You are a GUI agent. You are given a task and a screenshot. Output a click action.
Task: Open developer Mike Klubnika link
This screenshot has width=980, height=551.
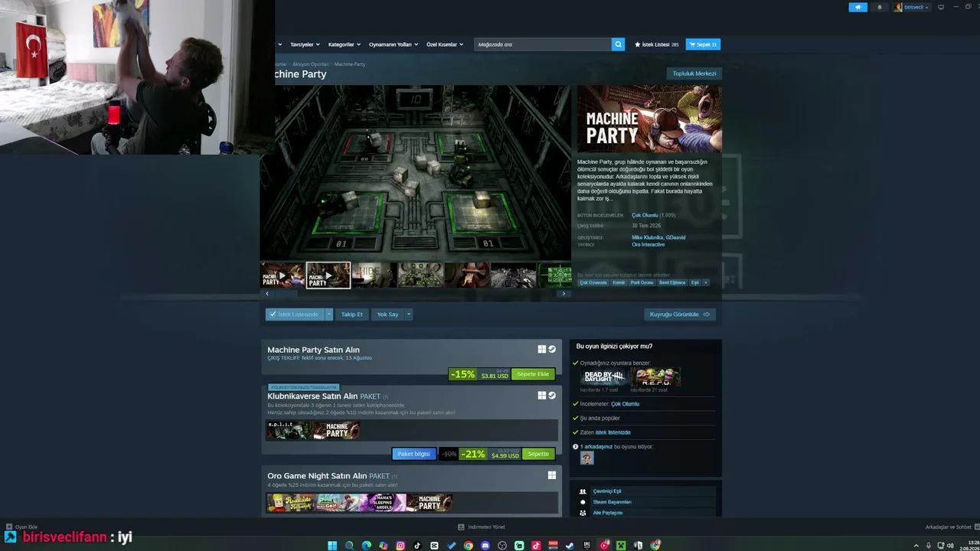pyautogui.click(x=647, y=237)
